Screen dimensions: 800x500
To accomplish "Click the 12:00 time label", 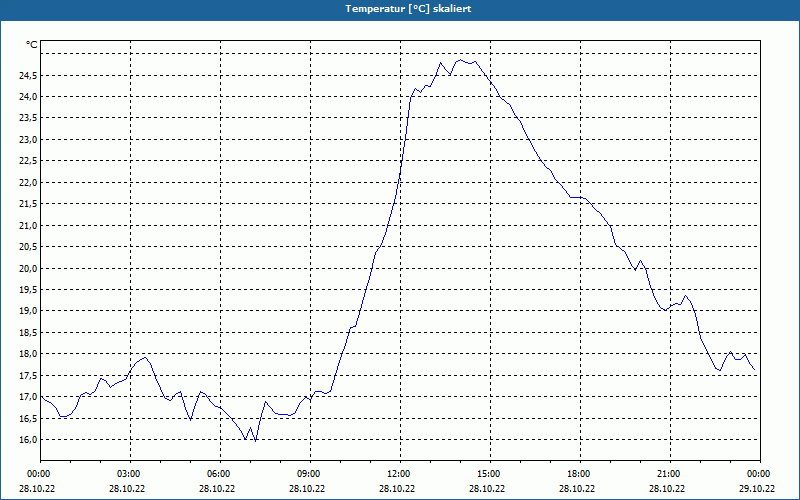I will pos(400,474).
